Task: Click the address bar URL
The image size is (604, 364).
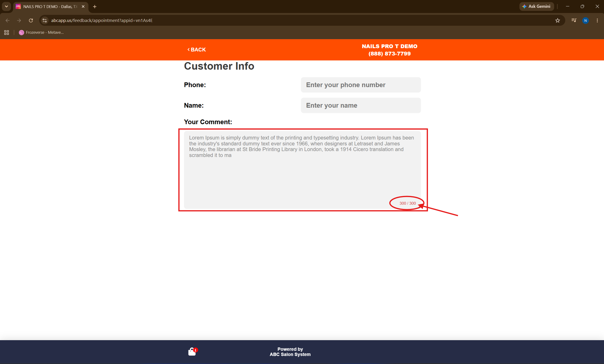Action: pos(102,20)
